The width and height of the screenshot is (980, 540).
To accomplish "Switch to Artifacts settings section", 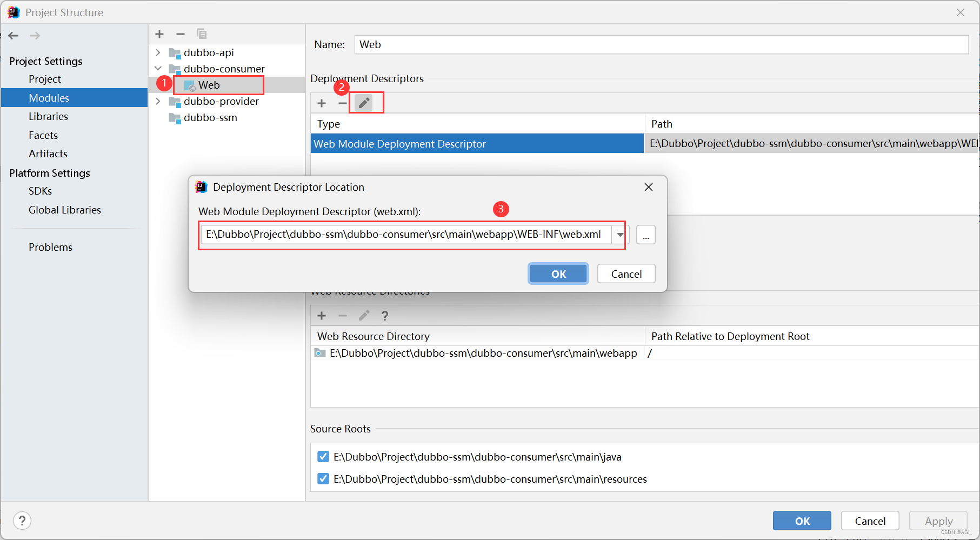I will (48, 154).
